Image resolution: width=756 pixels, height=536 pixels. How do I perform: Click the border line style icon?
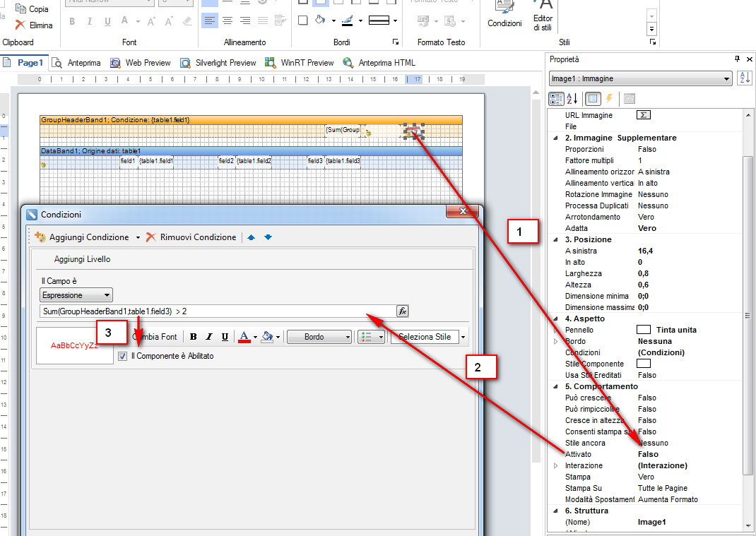[379, 20]
